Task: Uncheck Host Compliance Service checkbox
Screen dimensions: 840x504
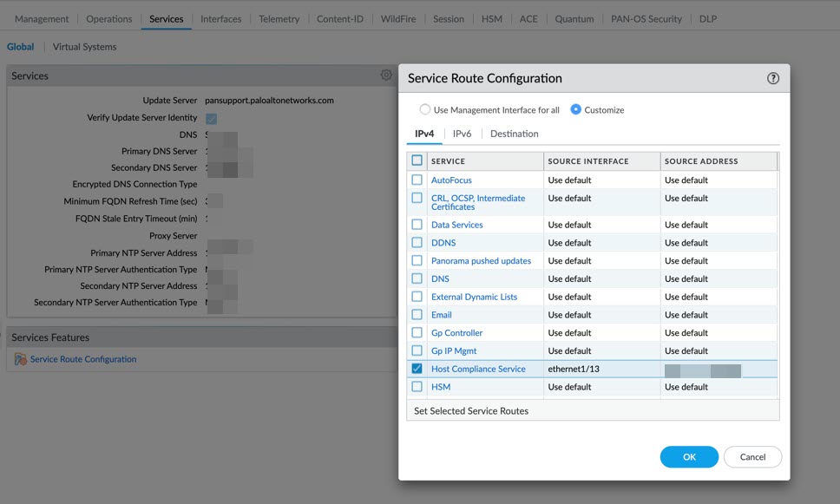Action: click(x=417, y=369)
